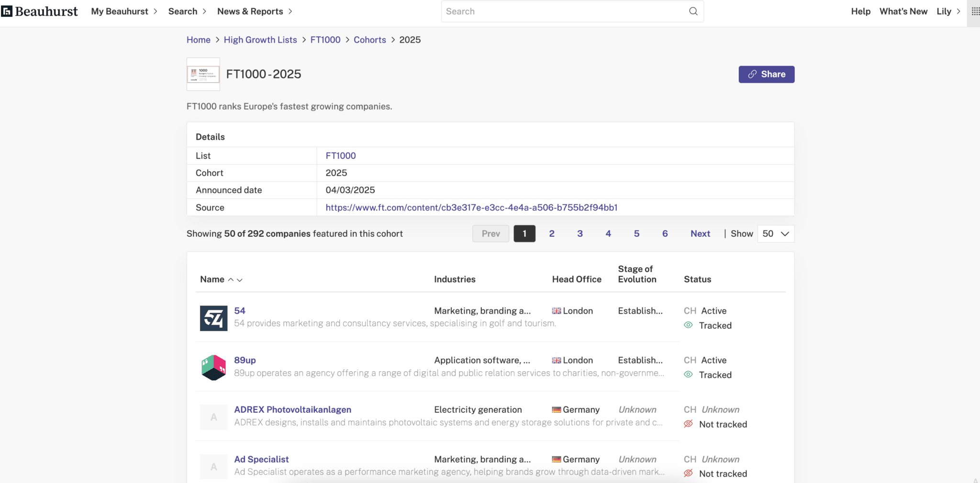The height and width of the screenshot is (483, 980).
Task: Open What's New
Action: pos(903,11)
